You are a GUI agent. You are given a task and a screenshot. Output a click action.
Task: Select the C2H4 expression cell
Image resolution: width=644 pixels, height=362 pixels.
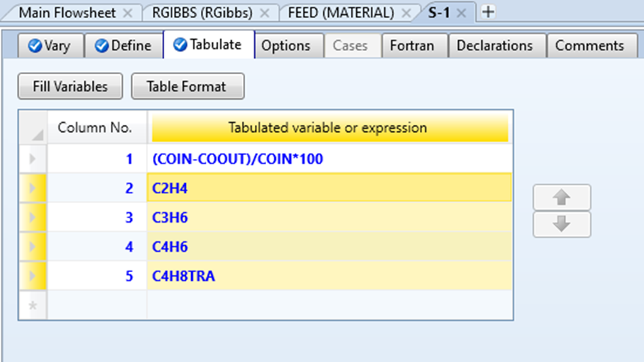click(330, 188)
